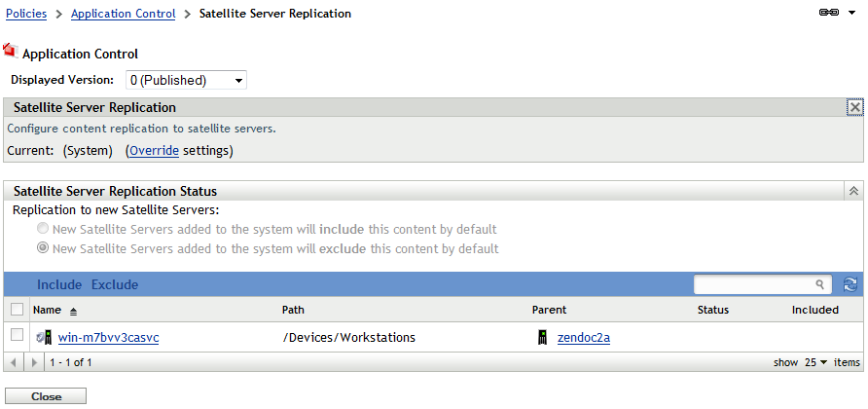Click the zendoc2a server icon

click(543, 337)
